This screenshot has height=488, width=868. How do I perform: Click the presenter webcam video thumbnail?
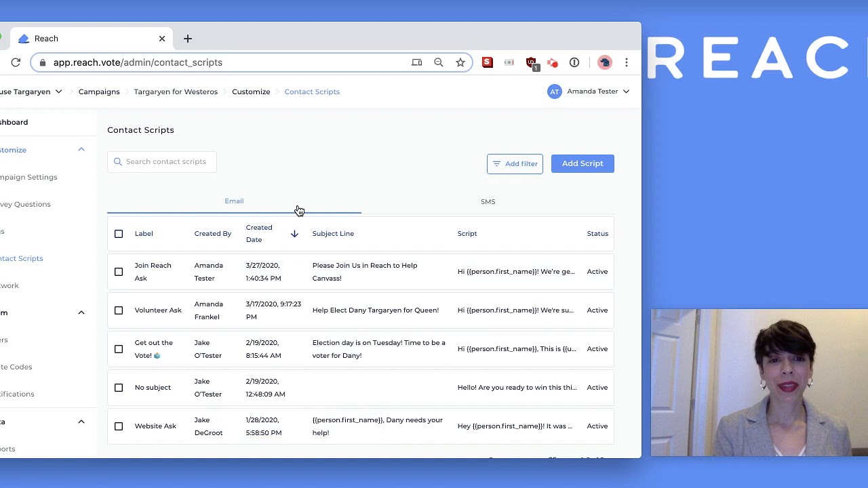pos(759,383)
